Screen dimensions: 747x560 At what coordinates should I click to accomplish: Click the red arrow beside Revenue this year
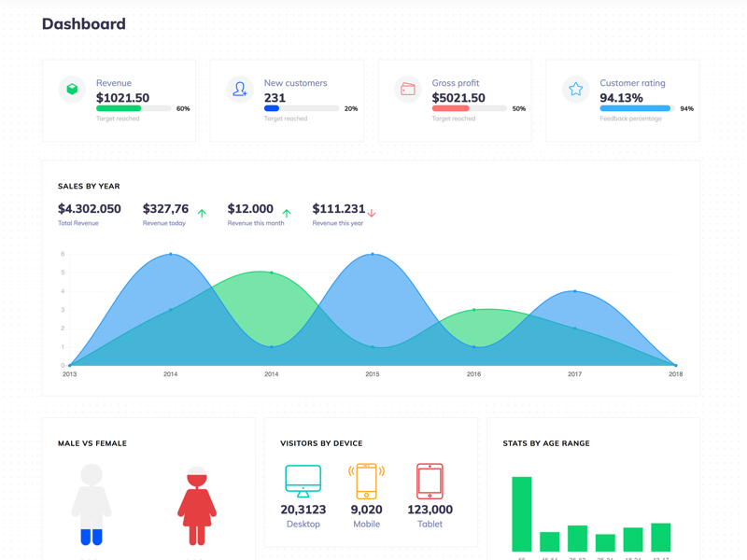(x=373, y=211)
